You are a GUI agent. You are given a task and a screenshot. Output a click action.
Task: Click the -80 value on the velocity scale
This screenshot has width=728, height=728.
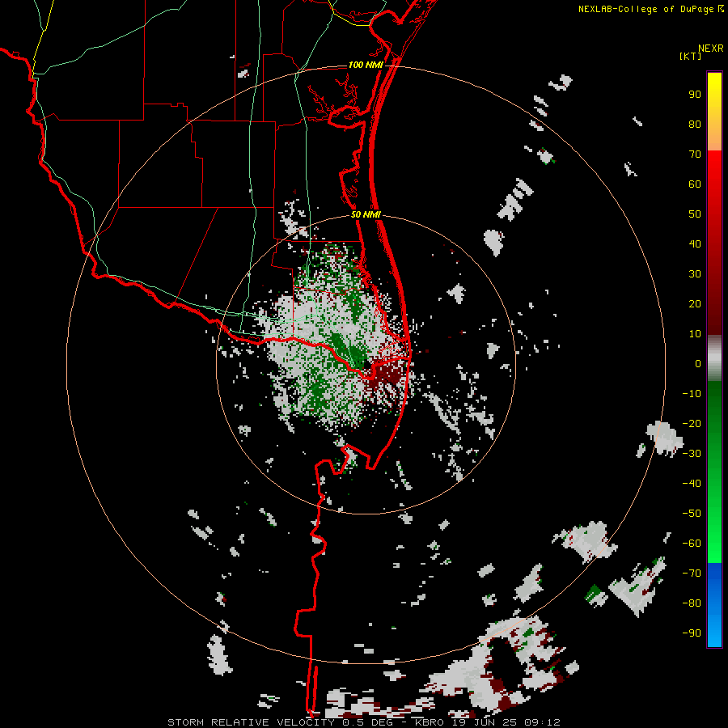click(692, 603)
